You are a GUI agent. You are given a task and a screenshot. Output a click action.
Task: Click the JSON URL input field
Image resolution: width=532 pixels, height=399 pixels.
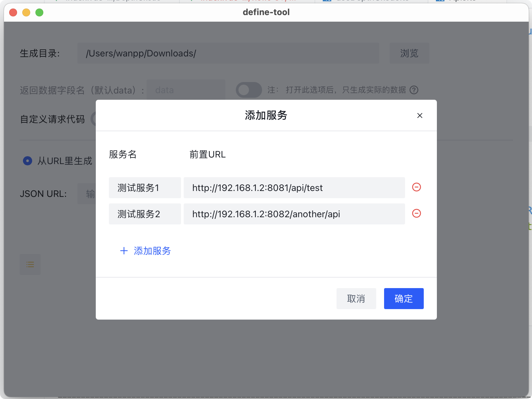pyautogui.click(x=87, y=194)
